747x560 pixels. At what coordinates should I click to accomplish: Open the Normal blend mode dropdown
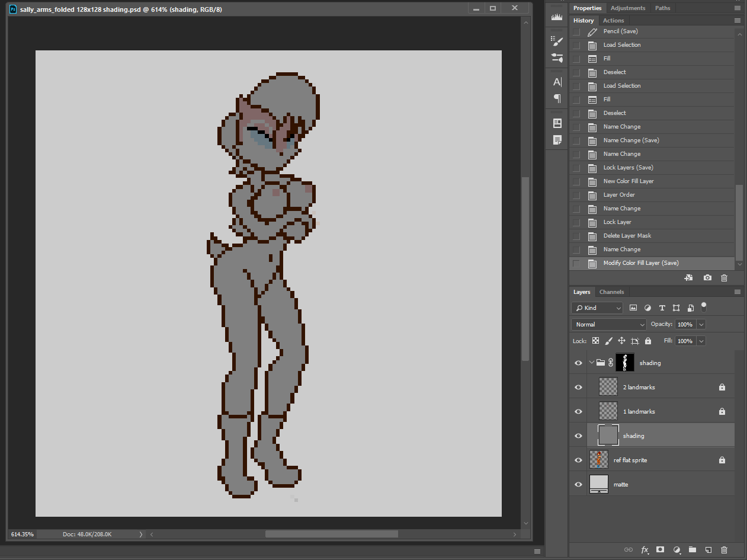click(609, 324)
